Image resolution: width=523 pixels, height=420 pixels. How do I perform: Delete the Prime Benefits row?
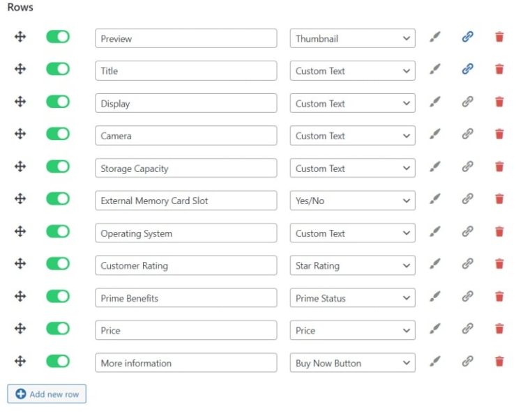click(499, 297)
